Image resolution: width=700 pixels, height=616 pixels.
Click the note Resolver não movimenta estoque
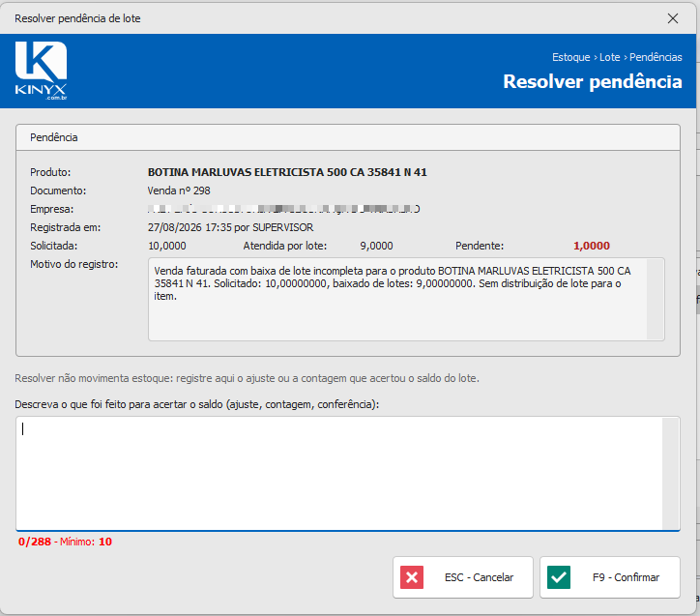tap(247, 378)
